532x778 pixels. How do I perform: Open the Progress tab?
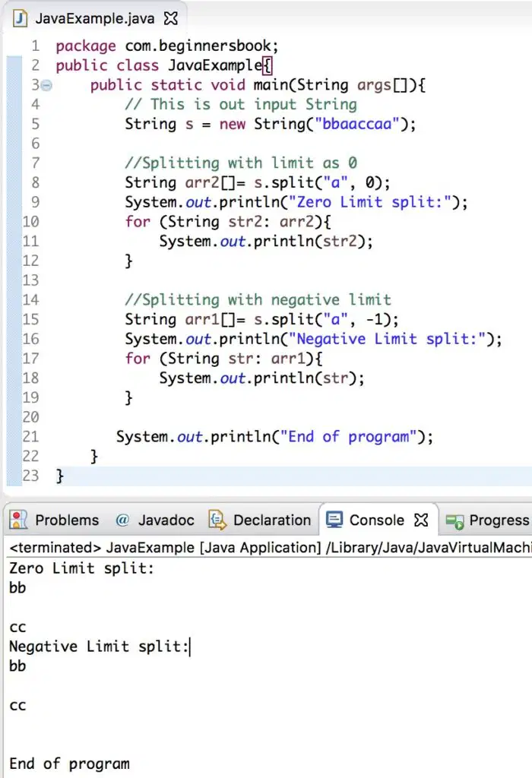pos(487,520)
